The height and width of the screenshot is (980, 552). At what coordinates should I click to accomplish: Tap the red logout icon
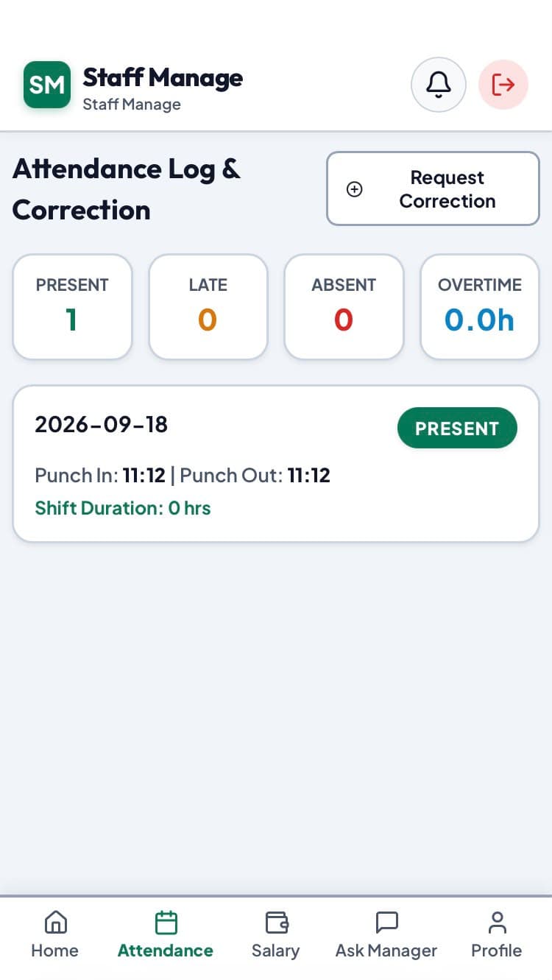503,85
